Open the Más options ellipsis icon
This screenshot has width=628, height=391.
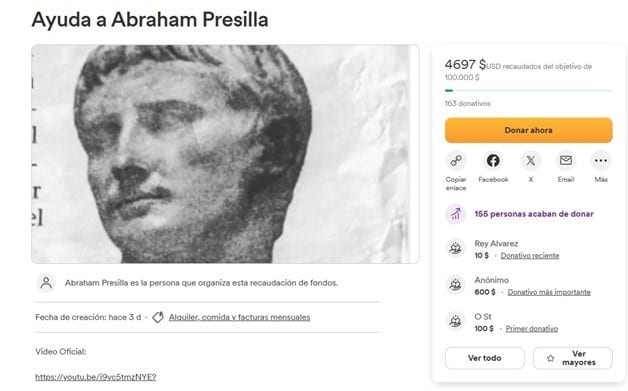pos(601,161)
